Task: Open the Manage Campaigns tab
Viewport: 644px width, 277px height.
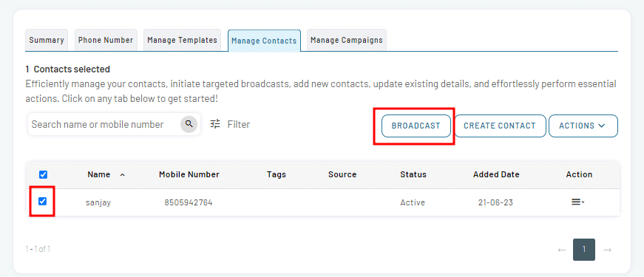Action: tap(347, 40)
